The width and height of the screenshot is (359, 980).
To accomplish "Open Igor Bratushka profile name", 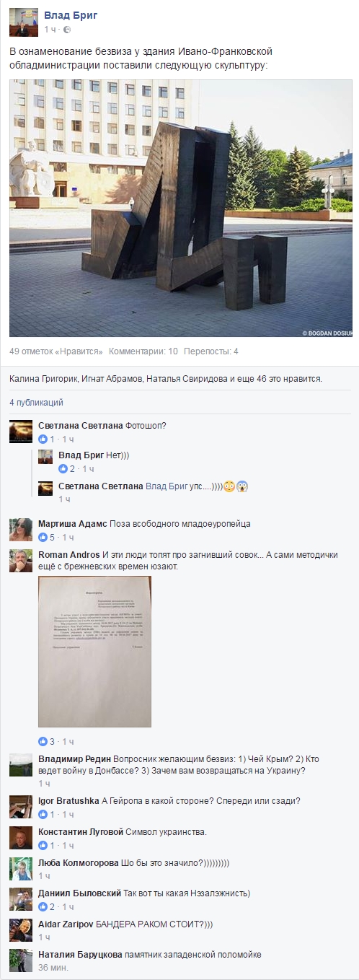I will tap(68, 801).
